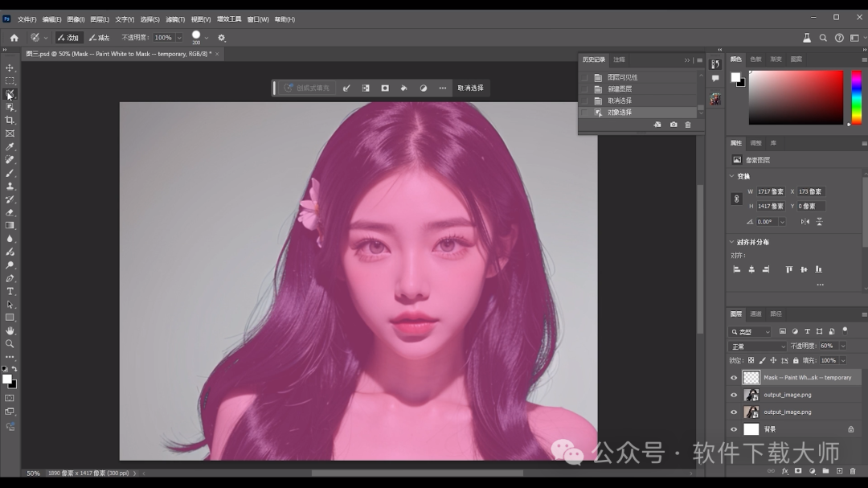Toggle the link width and height constraint
Viewport: 868px width, 488px height.
click(x=736, y=199)
